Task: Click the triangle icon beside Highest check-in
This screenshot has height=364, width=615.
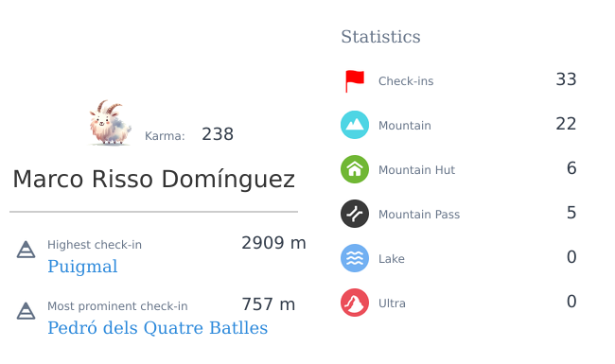Action: pyautogui.click(x=26, y=250)
